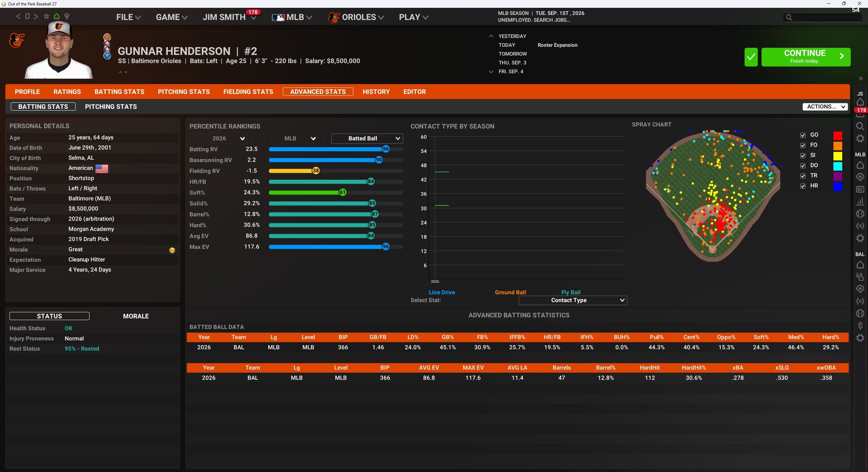
Task: Open the Batted Ball dropdown
Action: pyautogui.click(x=367, y=138)
